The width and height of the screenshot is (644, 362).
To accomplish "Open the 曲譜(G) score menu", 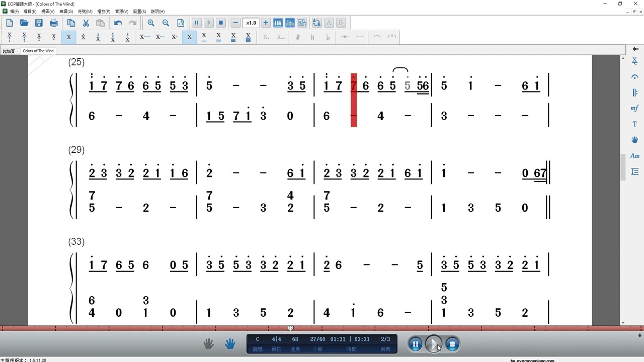I will (x=66, y=11).
